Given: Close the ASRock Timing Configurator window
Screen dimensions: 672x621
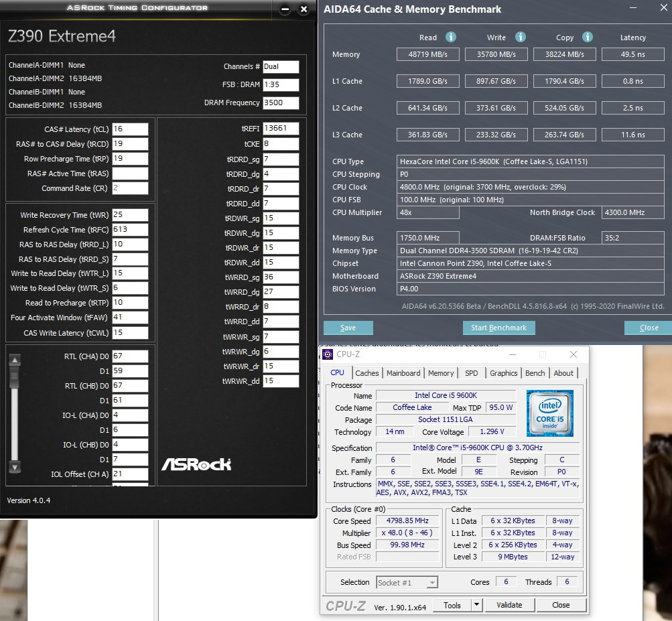Looking at the screenshot, I should tap(304, 9).
